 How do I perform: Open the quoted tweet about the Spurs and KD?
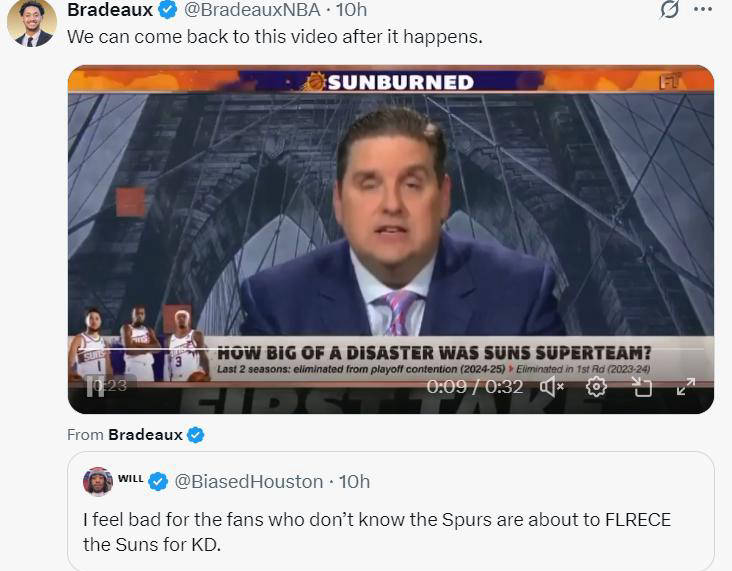coord(391,511)
